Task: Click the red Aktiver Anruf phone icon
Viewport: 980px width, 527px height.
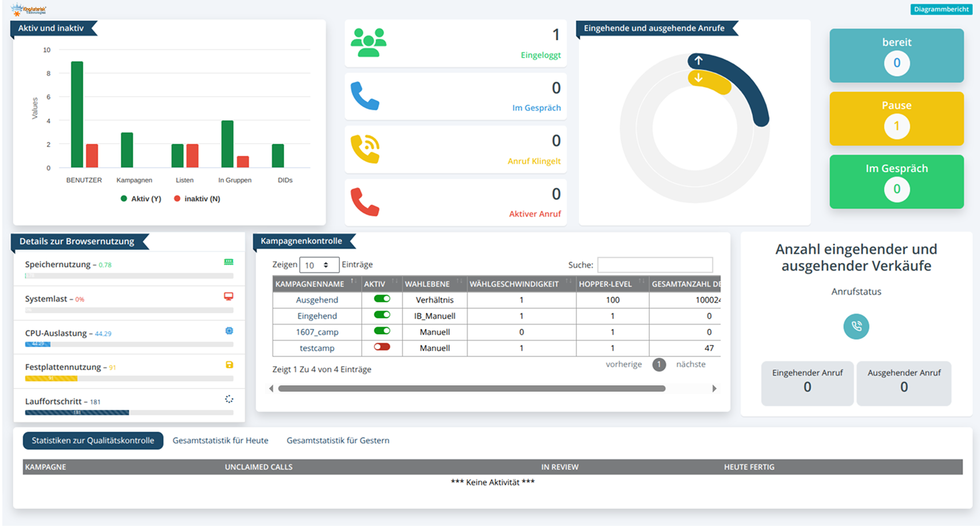Action: pyautogui.click(x=365, y=202)
